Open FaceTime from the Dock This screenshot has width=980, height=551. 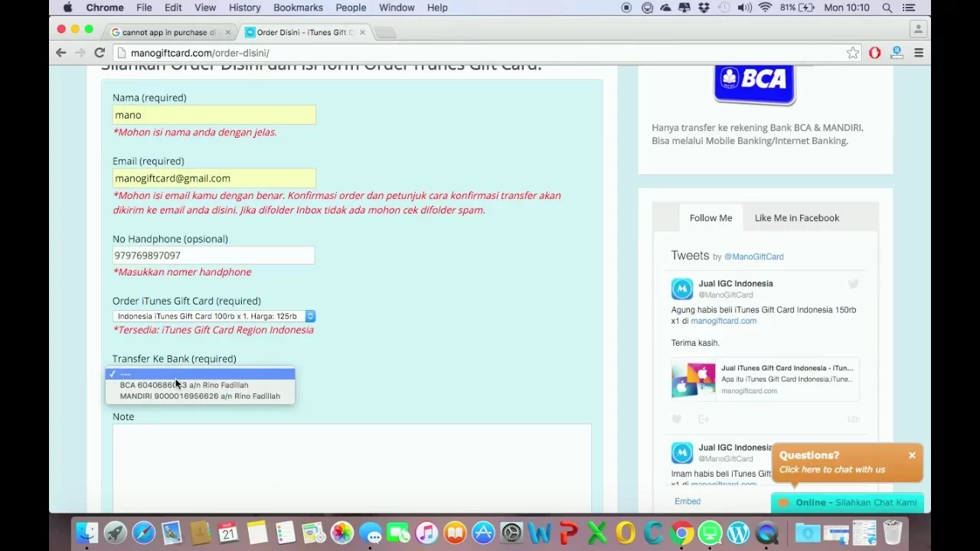point(398,533)
